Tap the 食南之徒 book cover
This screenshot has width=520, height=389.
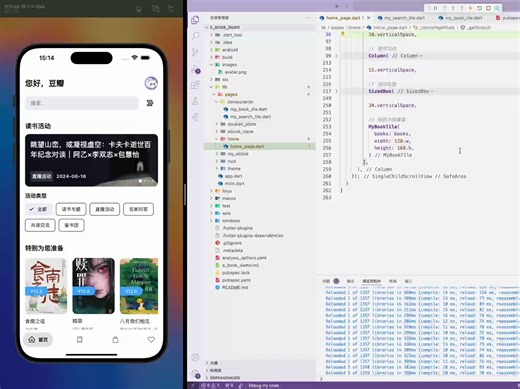(46, 286)
